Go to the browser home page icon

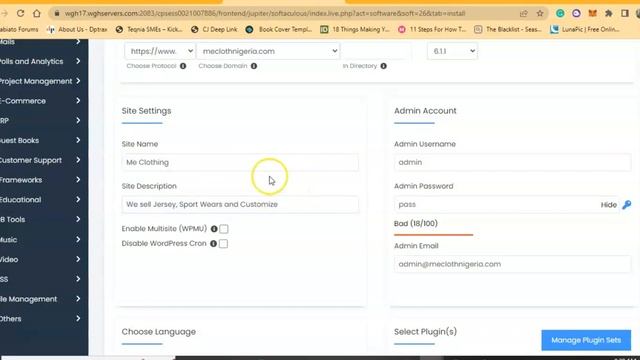tap(37, 13)
